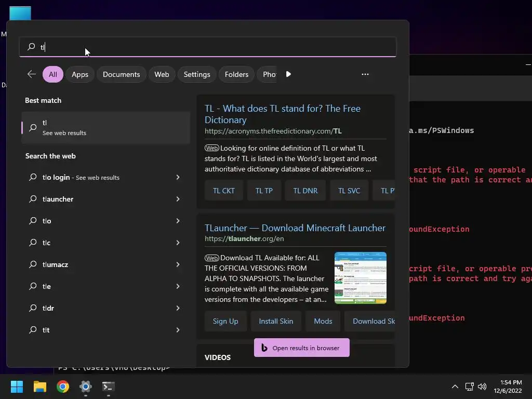Click the TL SVC button
This screenshot has height=399, width=532.
pyautogui.click(x=349, y=191)
